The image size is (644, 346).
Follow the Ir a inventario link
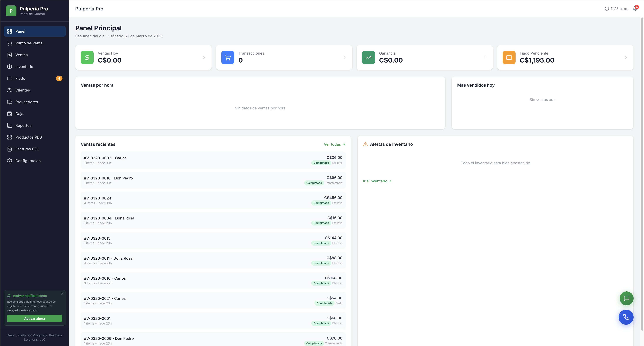[x=377, y=181]
